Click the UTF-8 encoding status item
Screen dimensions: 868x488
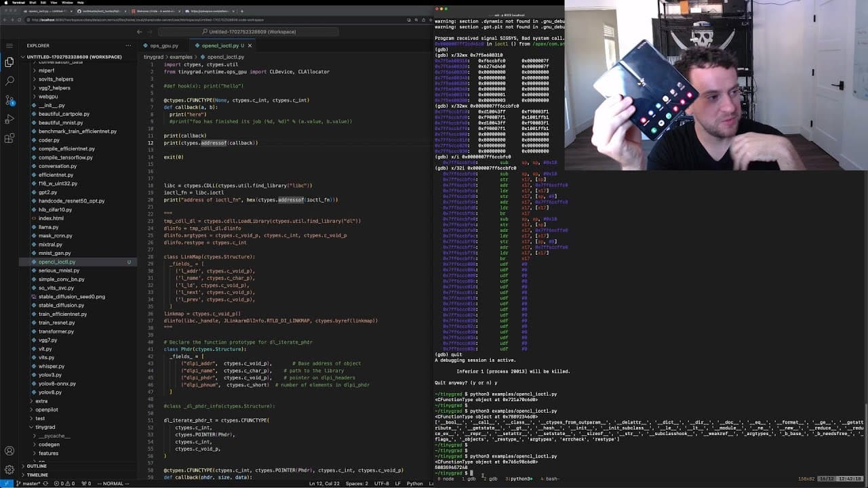[381, 483]
